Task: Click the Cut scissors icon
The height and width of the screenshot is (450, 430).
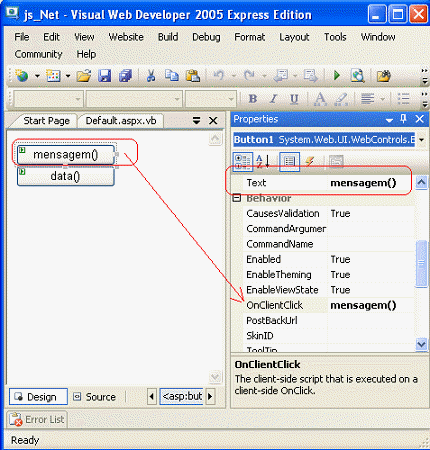Action: point(151,76)
